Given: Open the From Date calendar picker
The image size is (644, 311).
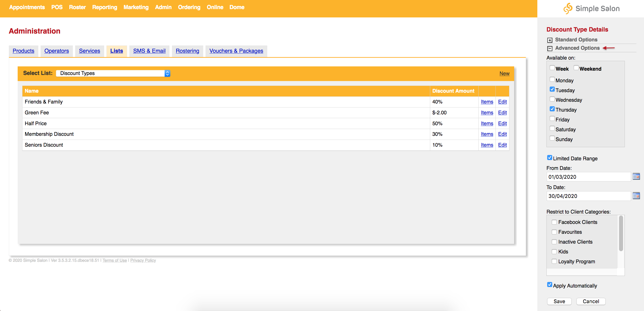Looking at the screenshot, I should pos(636,176).
